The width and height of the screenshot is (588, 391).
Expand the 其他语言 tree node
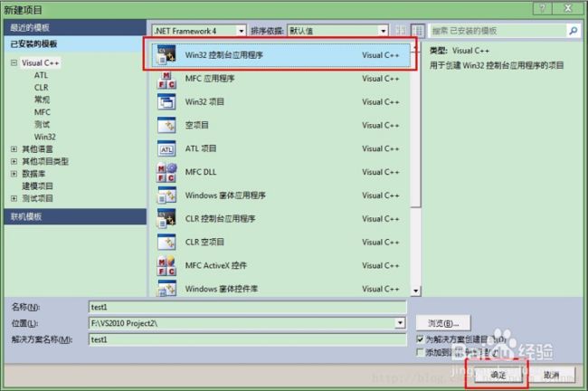tap(14, 149)
